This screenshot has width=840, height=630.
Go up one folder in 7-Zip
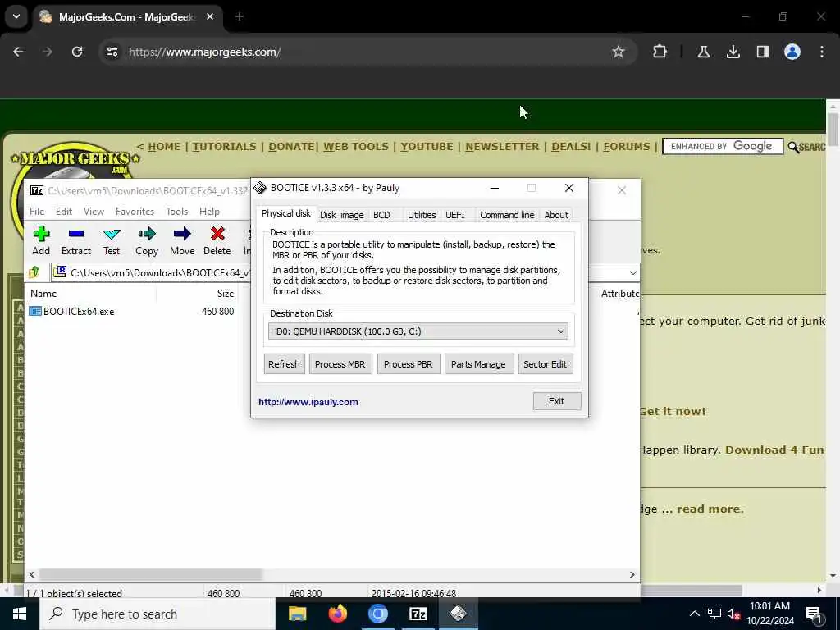tap(34, 272)
